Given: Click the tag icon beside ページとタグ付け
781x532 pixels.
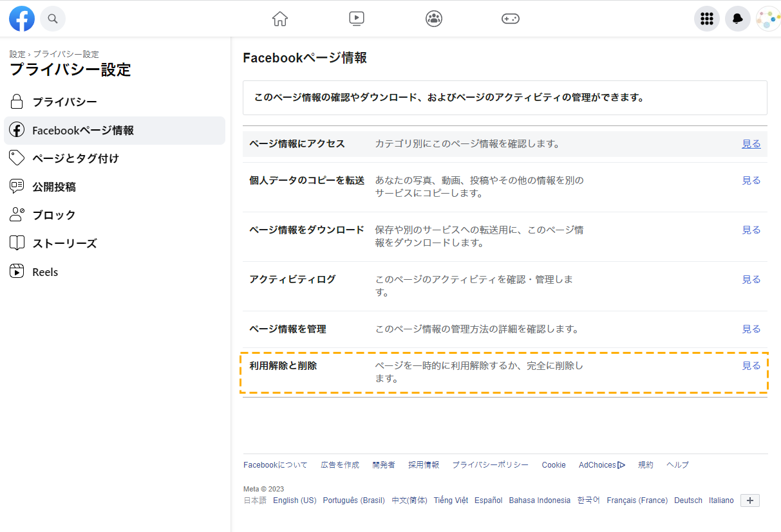Looking at the screenshot, I should pyautogui.click(x=17, y=158).
